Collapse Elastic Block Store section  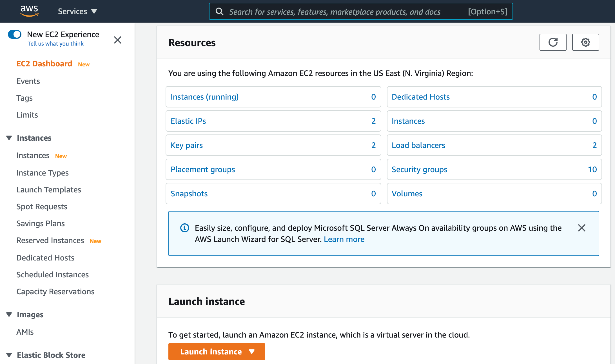pyautogui.click(x=9, y=355)
